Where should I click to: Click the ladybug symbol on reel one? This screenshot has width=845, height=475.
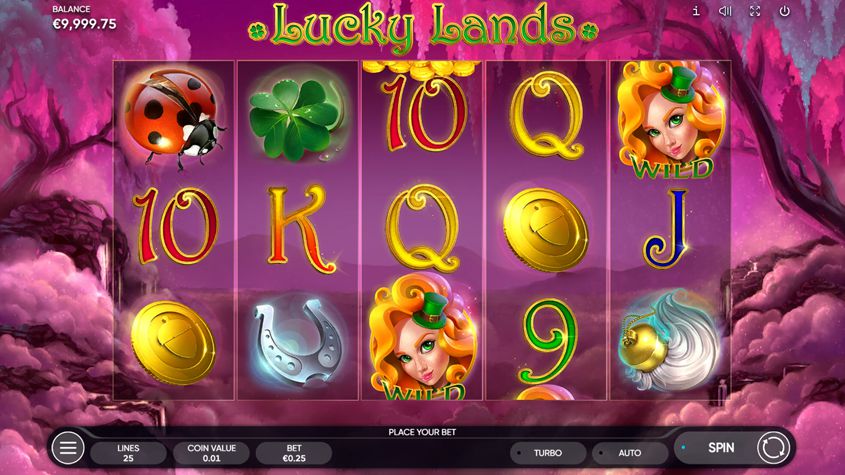click(174, 118)
